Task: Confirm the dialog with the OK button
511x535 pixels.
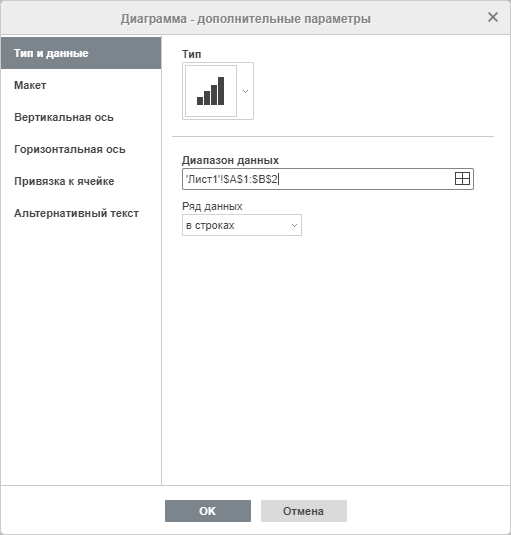Action: point(208,511)
